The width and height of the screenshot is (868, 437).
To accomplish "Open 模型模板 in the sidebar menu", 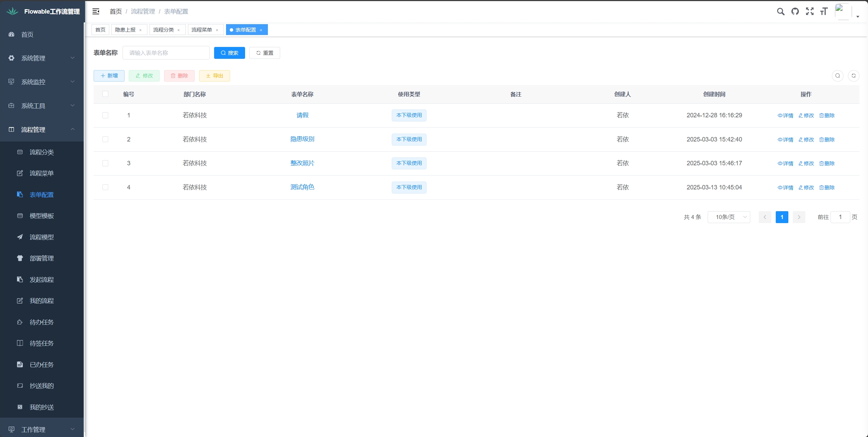I will pos(42,216).
